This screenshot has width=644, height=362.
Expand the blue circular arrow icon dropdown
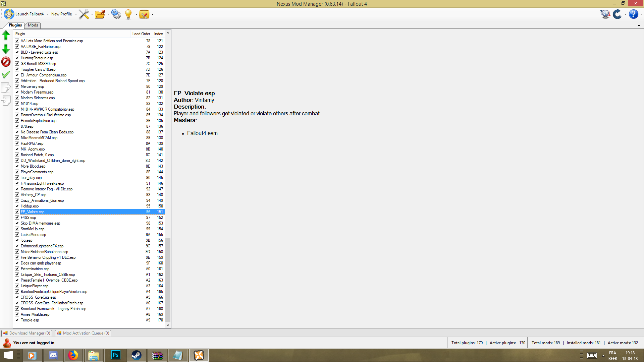tap(626, 14)
